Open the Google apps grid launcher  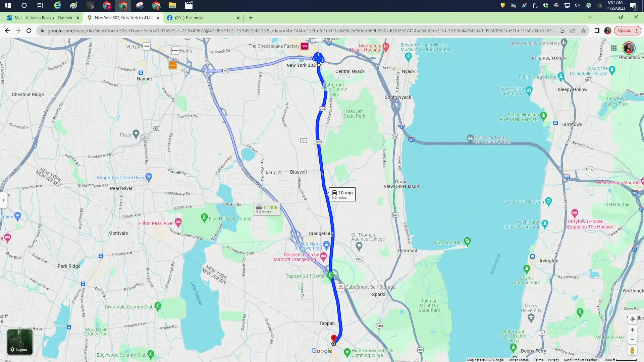(614, 48)
